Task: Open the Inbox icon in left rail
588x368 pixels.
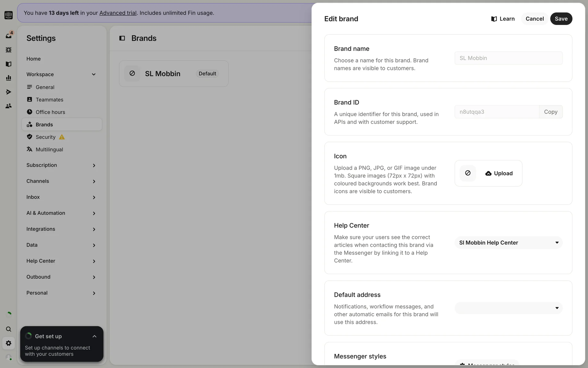Action: point(9,36)
